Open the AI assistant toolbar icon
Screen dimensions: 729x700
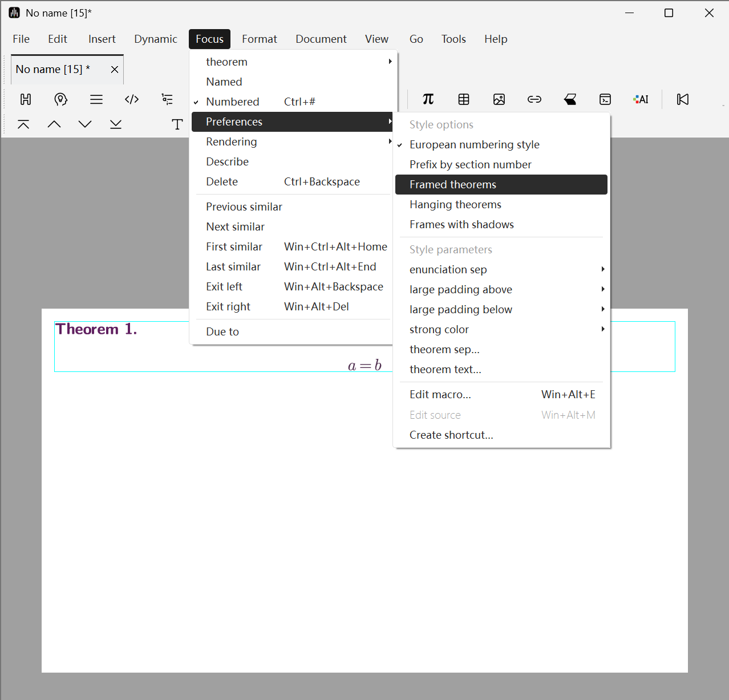pos(641,99)
